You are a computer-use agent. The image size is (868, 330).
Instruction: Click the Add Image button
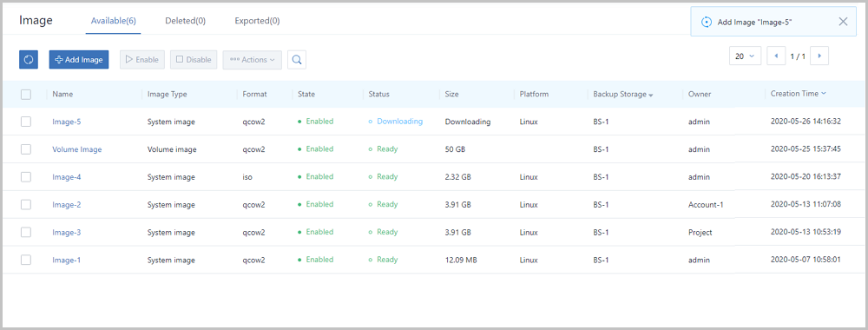[x=79, y=60]
